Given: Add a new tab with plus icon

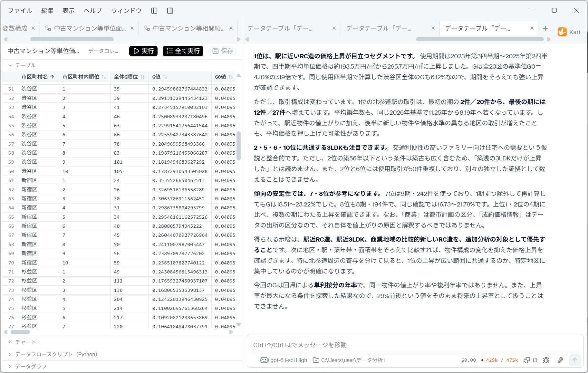Looking at the screenshot, I should click(x=545, y=28).
